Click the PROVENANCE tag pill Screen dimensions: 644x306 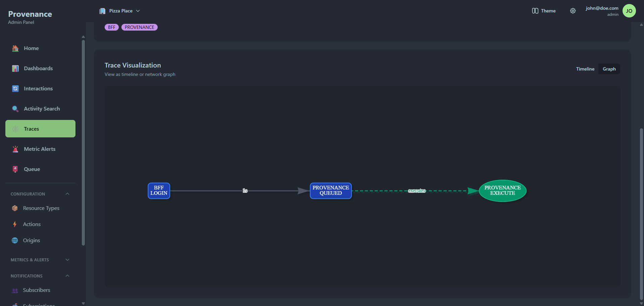[x=140, y=27]
